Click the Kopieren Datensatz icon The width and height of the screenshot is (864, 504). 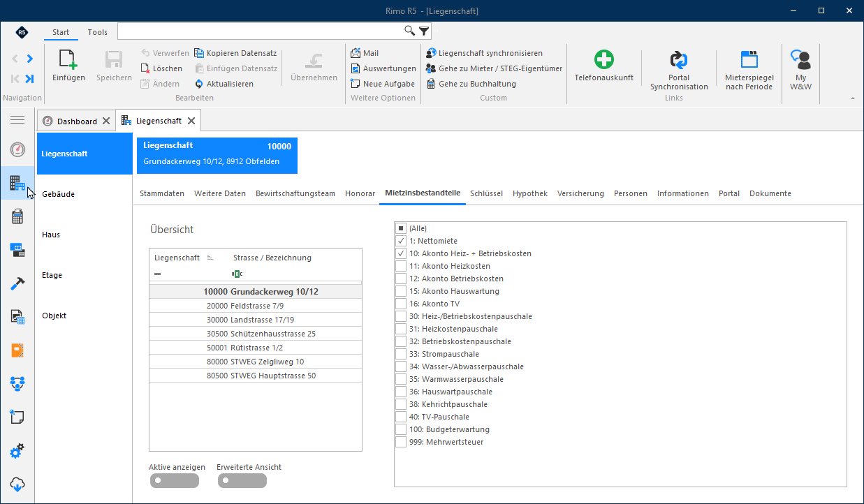coord(199,53)
